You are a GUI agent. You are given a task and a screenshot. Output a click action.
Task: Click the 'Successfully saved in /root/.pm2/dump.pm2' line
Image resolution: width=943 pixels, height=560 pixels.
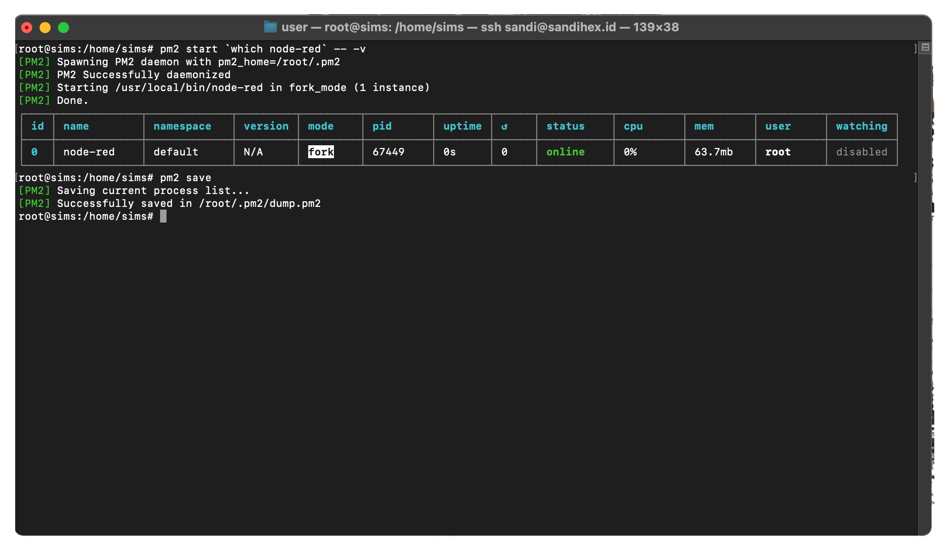[169, 203]
